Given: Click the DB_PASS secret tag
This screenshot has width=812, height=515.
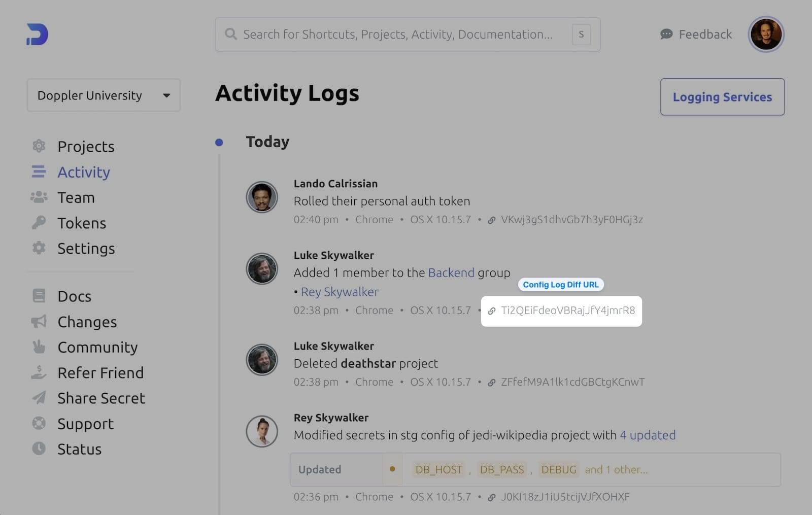Looking at the screenshot, I should point(501,469).
